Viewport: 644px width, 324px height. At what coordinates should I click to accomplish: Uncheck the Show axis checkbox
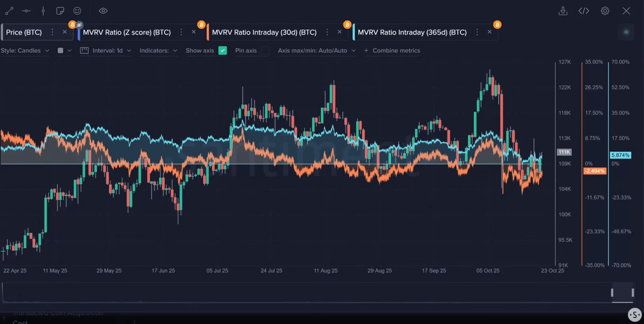(223, 50)
